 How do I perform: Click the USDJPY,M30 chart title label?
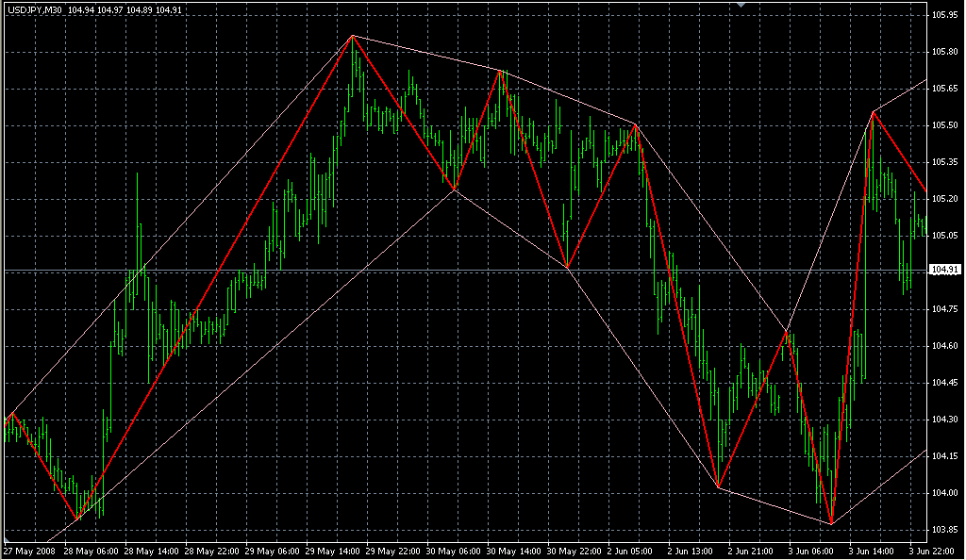33,10
